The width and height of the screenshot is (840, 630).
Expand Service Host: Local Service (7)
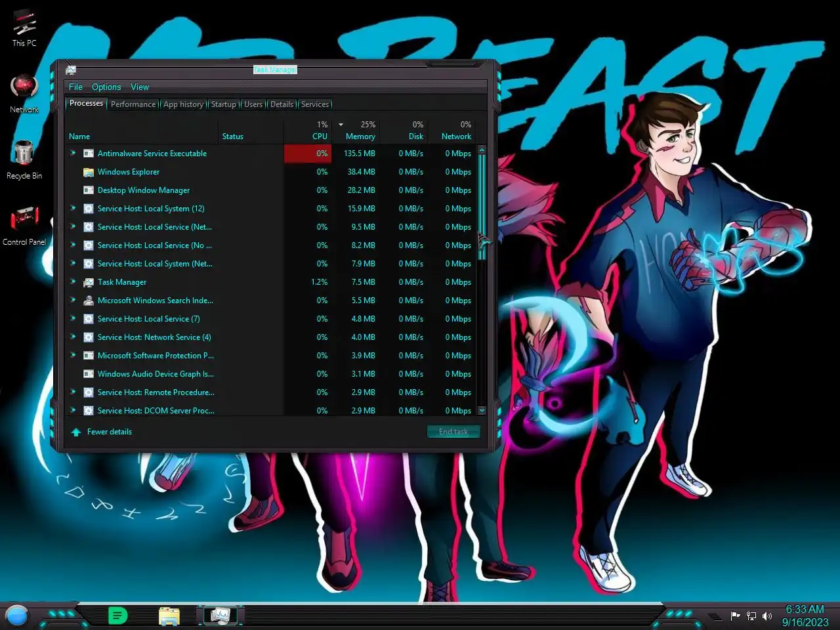click(x=73, y=318)
